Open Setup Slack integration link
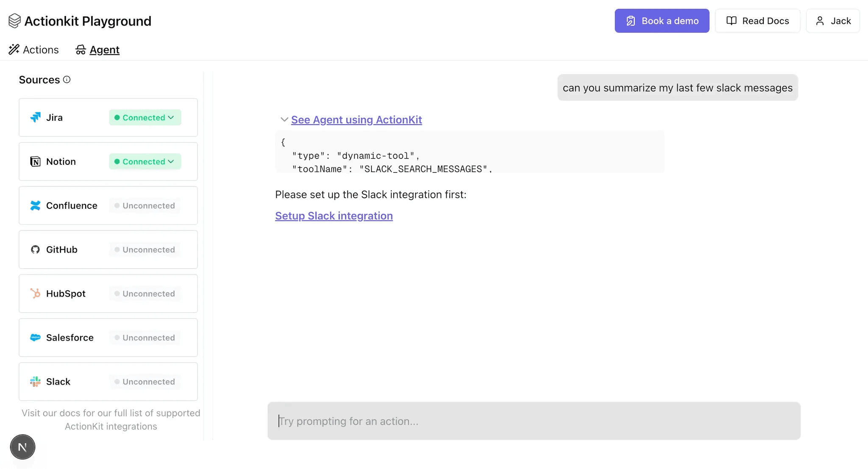The image size is (868, 469). click(x=334, y=216)
